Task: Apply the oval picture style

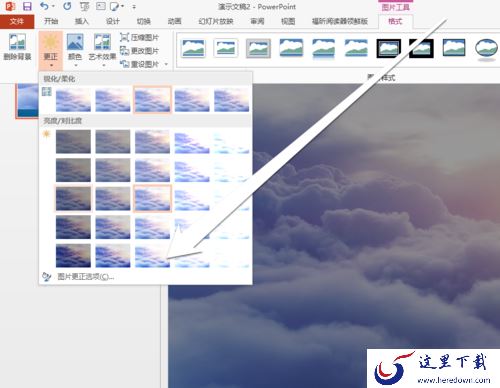Action: (486, 49)
